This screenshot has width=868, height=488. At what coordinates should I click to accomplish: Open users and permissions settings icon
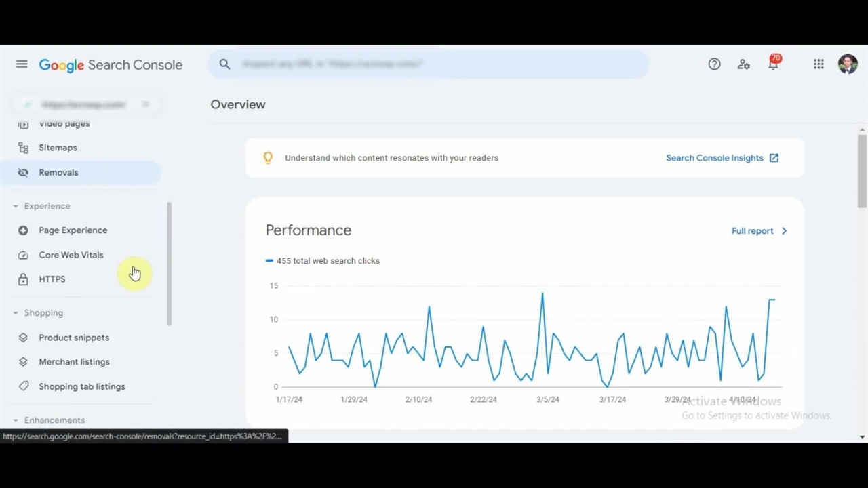coord(744,64)
